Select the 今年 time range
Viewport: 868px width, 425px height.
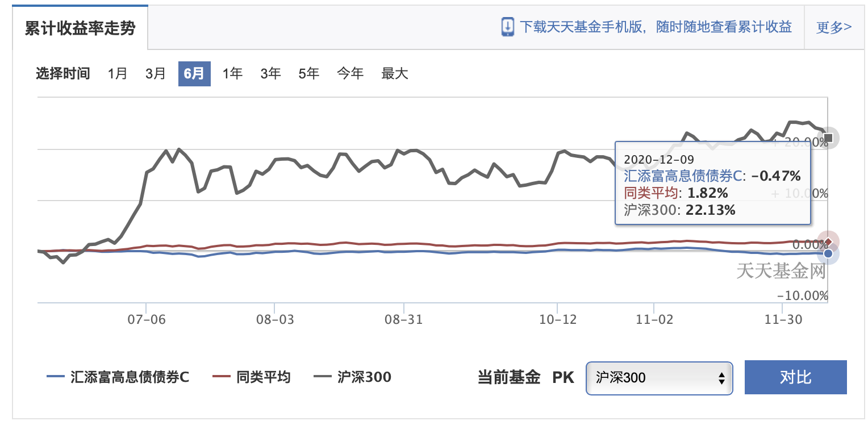(x=350, y=73)
